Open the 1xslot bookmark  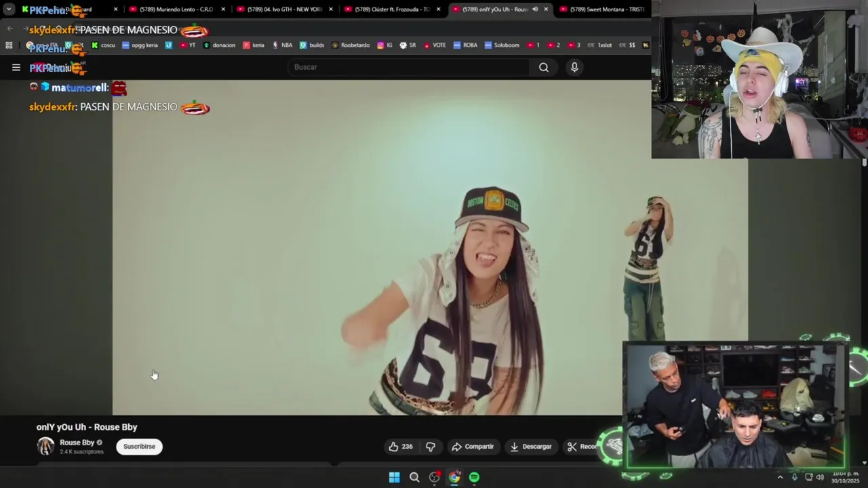pyautogui.click(x=599, y=45)
